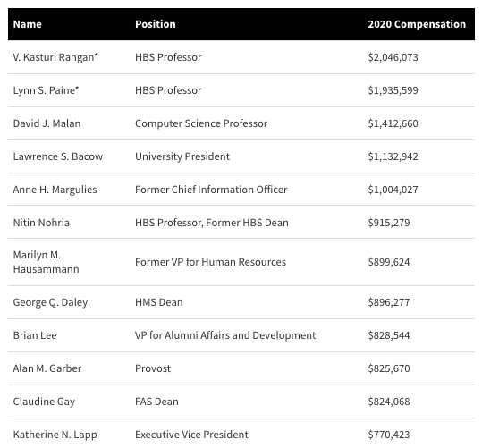Select Lynn S. Paine name cell
The width and height of the screenshot is (482, 448).
46,90
